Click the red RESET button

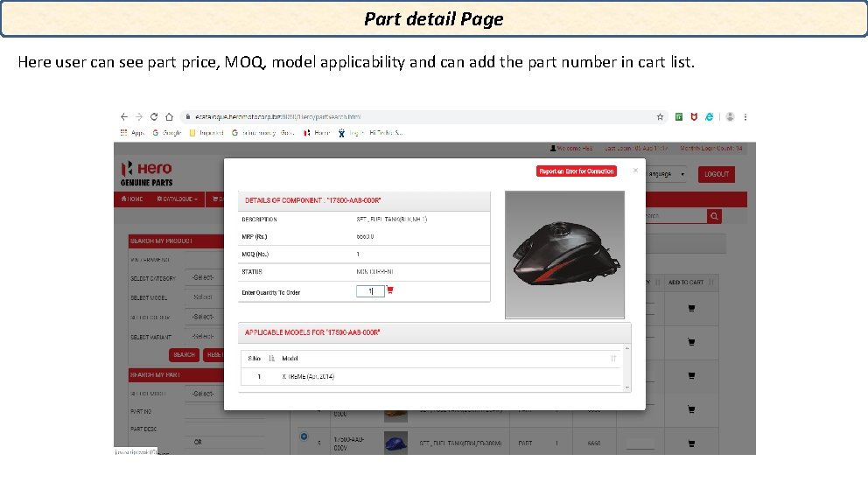(x=213, y=355)
